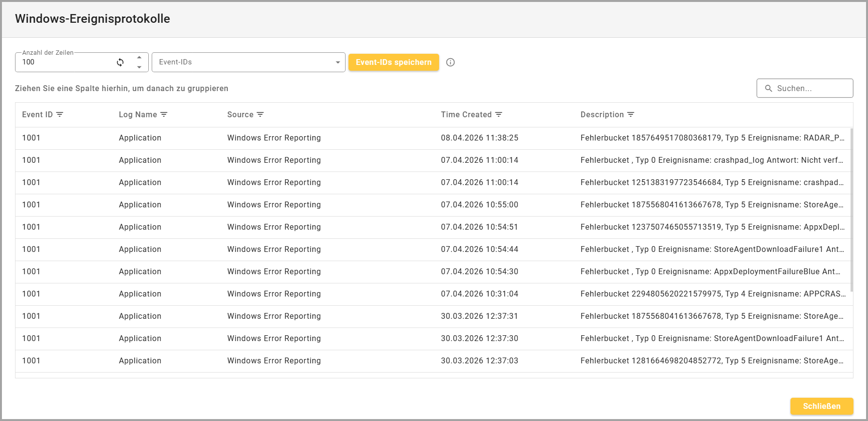This screenshot has height=421, width=868.
Task: Click the Schließen button
Action: click(x=821, y=406)
